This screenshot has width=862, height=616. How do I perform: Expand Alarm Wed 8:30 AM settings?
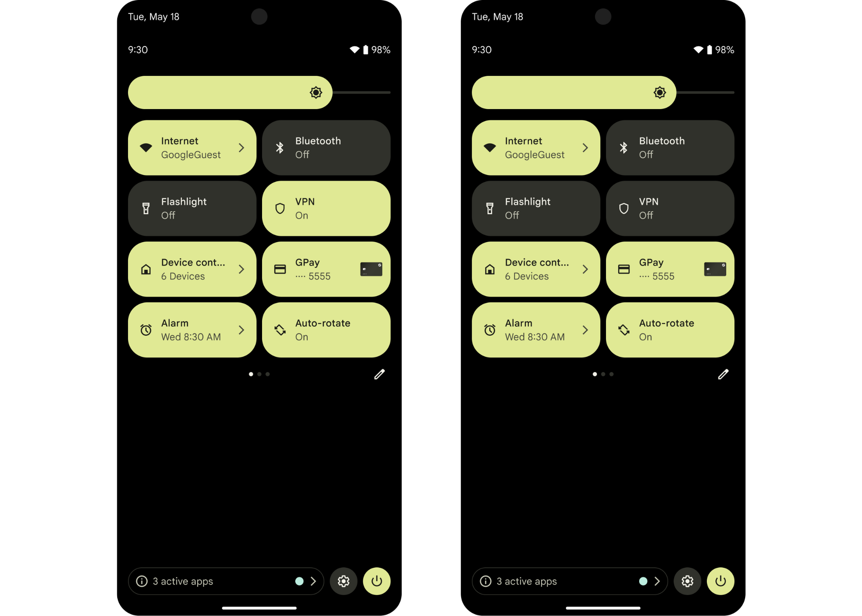pyautogui.click(x=241, y=330)
